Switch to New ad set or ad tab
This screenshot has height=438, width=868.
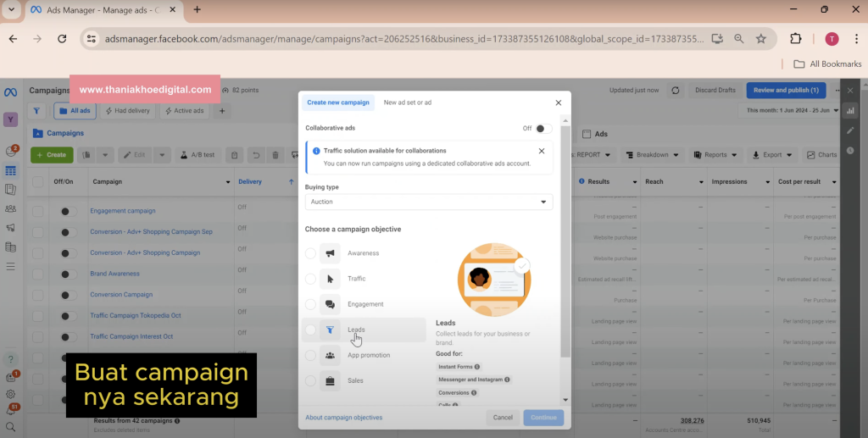(407, 103)
